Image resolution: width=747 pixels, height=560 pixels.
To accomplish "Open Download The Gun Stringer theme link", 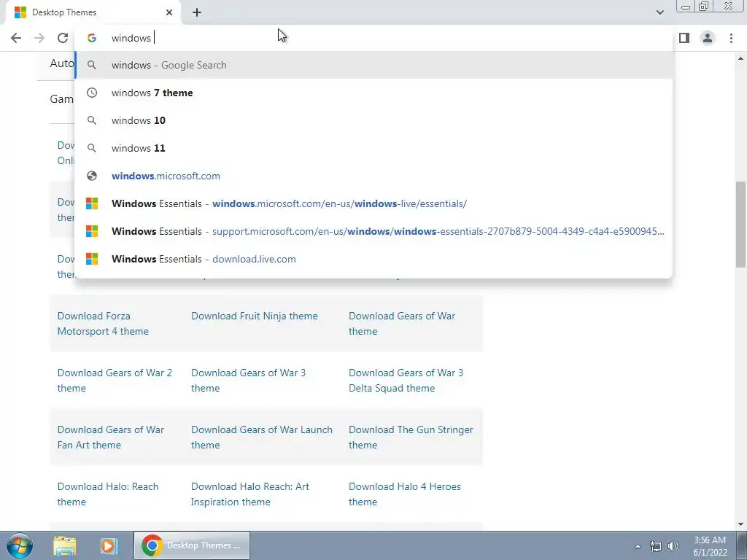I will click(411, 437).
